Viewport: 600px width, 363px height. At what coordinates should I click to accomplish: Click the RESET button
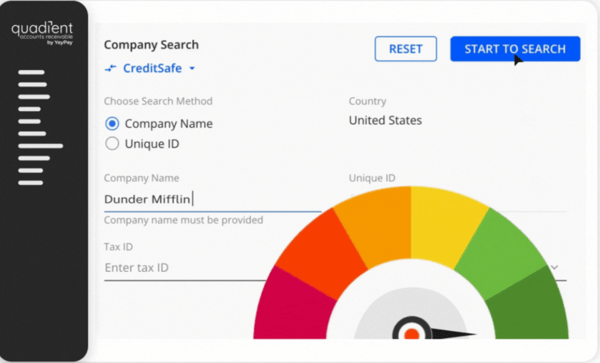[x=406, y=49]
